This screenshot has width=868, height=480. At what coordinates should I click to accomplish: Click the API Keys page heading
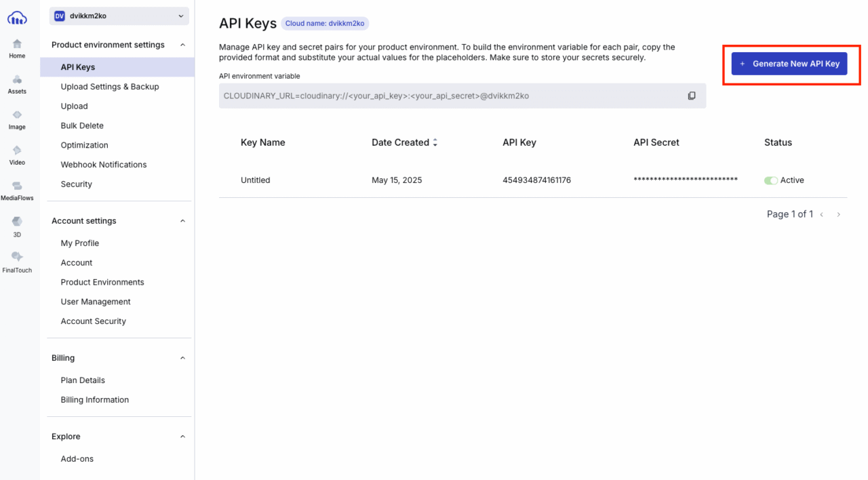(248, 23)
